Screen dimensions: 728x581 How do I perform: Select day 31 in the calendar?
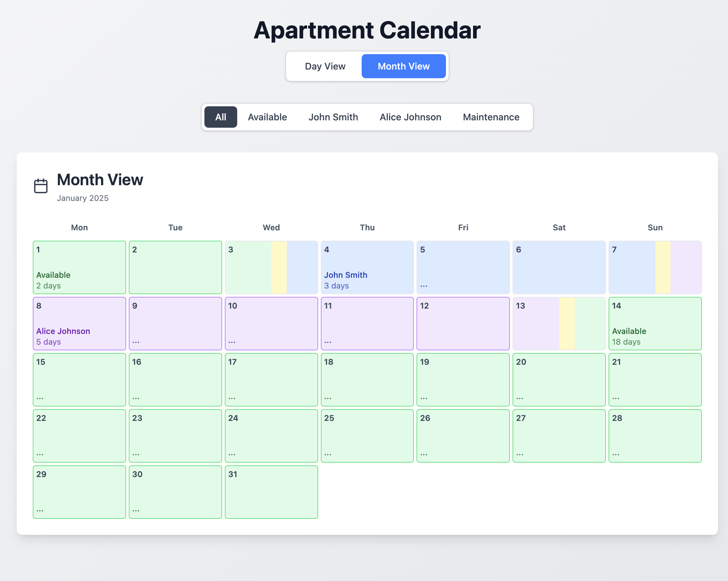pyautogui.click(x=271, y=492)
